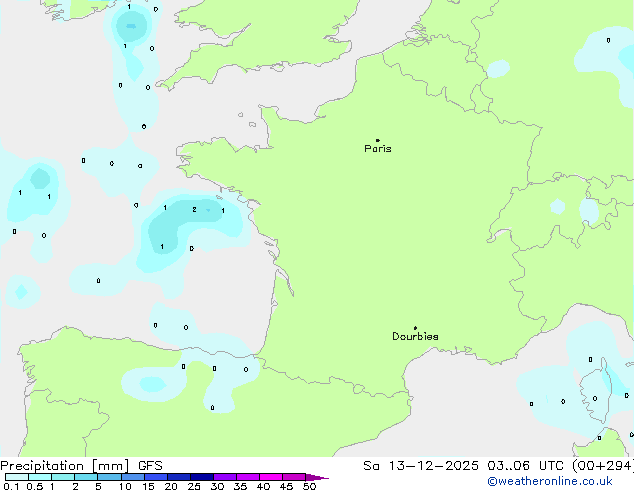The image size is (634, 490).
Task: Click the Paris city dot marker
Action: (x=378, y=140)
